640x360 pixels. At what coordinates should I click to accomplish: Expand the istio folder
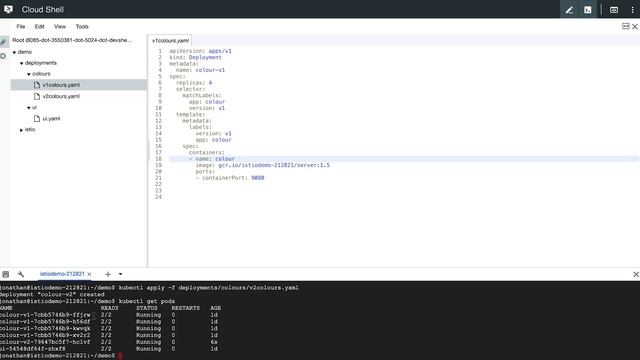22,130
